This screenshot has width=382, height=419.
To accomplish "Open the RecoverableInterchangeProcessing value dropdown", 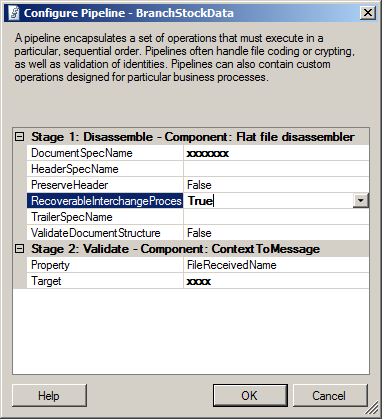I will [x=361, y=201].
